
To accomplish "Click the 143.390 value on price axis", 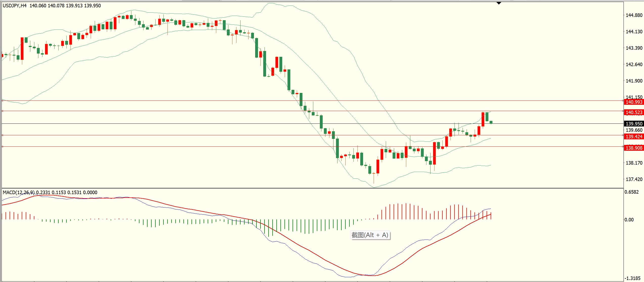I will (x=634, y=48).
